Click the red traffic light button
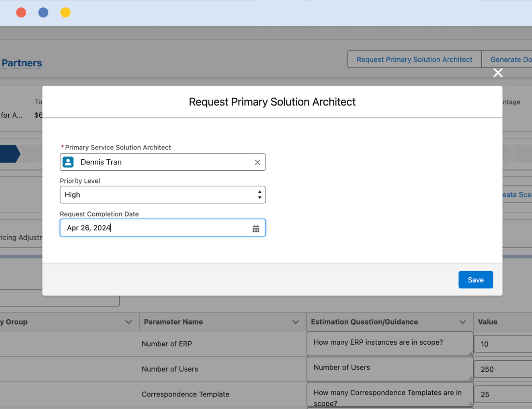The image size is (532, 409). (21, 12)
